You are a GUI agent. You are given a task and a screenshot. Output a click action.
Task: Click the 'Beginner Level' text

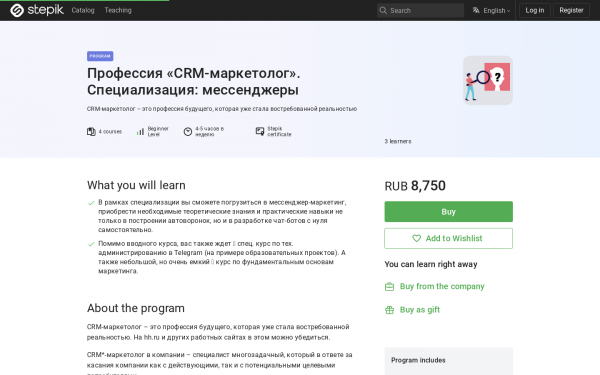[158, 132]
